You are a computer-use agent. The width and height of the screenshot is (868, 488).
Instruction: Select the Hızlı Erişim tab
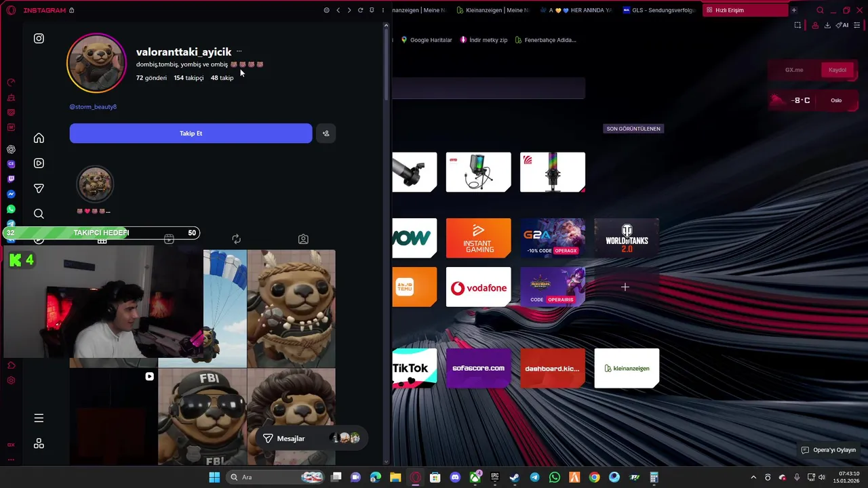(745, 10)
